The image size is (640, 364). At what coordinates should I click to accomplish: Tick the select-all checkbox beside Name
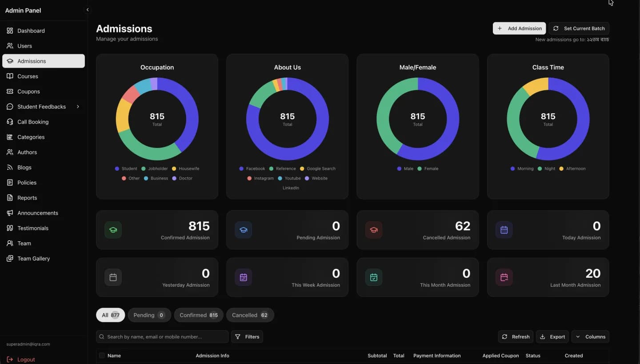pyautogui.click(x=102, y=356)
